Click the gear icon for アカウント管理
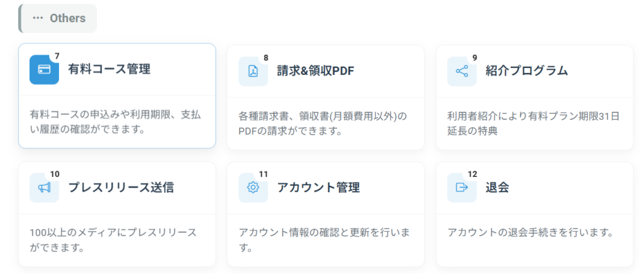This screenshot has height=274, width=644. coord(253,188)
